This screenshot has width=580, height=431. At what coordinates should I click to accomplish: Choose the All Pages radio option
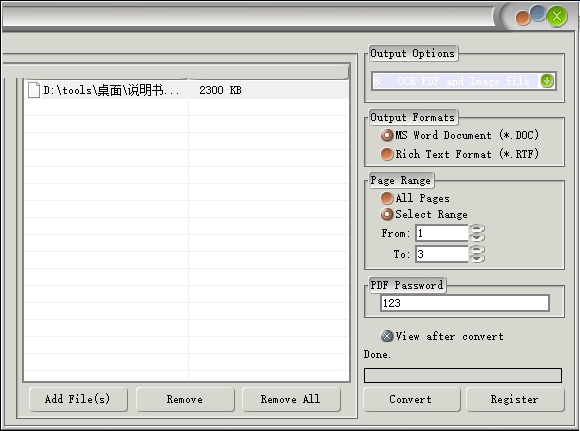coord(387,198)
